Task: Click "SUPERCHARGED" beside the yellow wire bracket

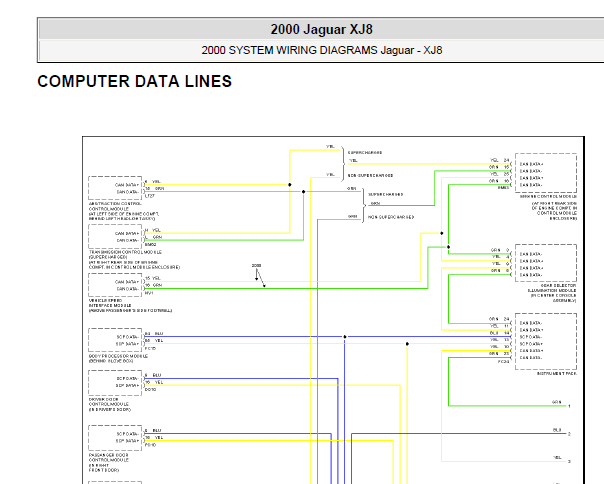Action: coord(365,153)
